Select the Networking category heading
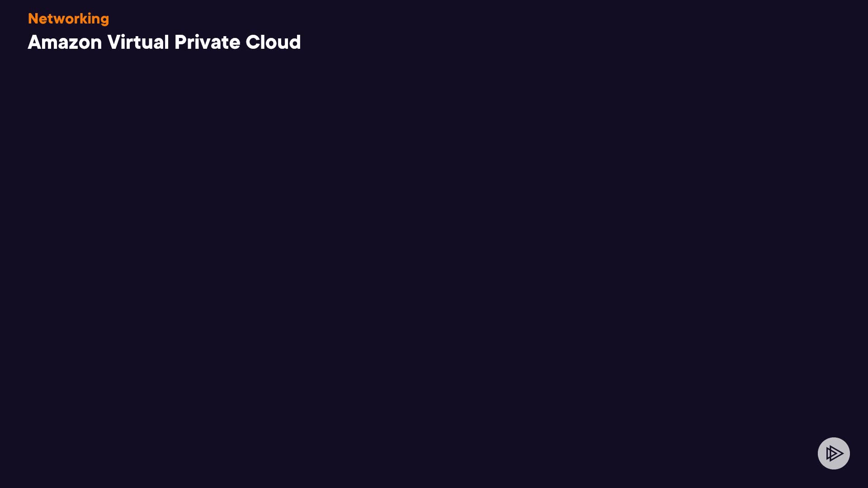 68,19
